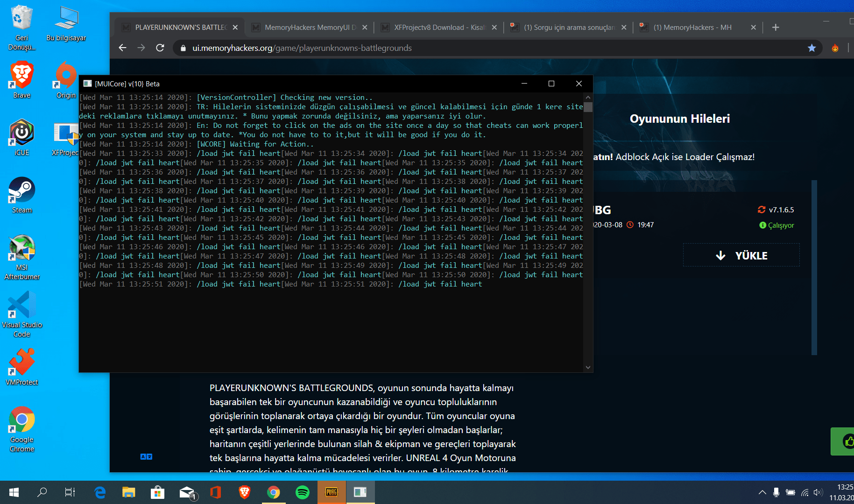Switch to MemoryHackers MemoryUI browser tab
The width and height of the screenshot is (854, 504).
click(310, 28)
